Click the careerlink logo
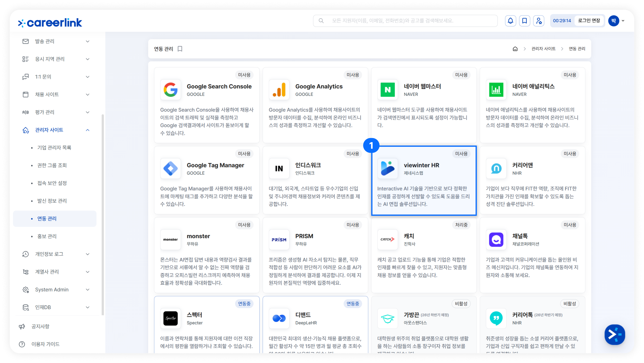The image size is (644, 363). click(x=50, y=22)
